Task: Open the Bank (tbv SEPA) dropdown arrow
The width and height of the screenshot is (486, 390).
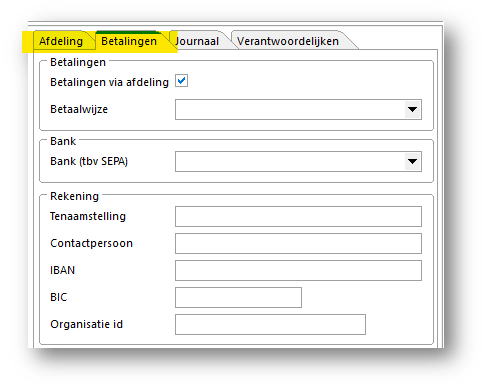Action: click(x=413, y=161)
